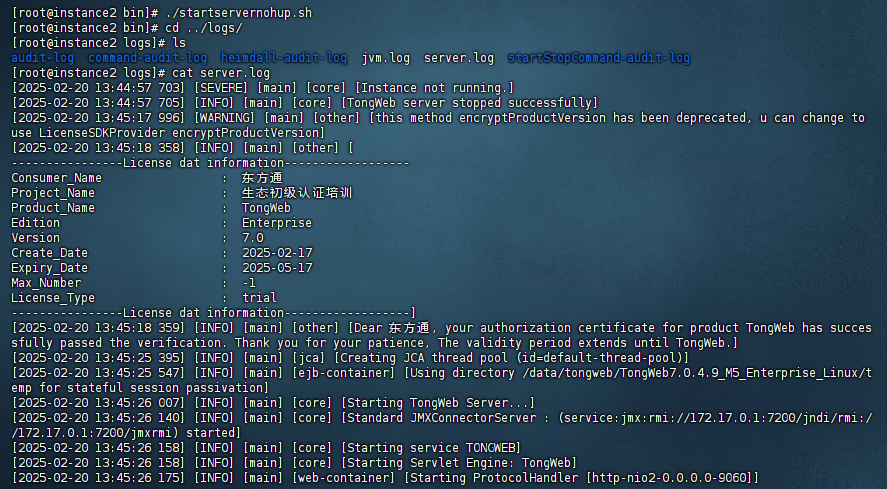This screenshot has width=887, height=489.
Task: Click the Consumer_Name field label
Action: [57, 178]
